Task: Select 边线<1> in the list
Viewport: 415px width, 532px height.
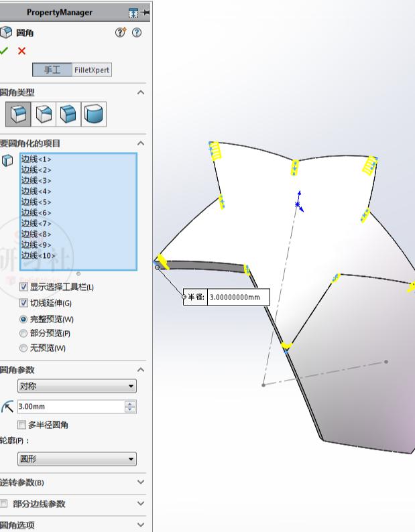Action: click(x=36, y=159)
